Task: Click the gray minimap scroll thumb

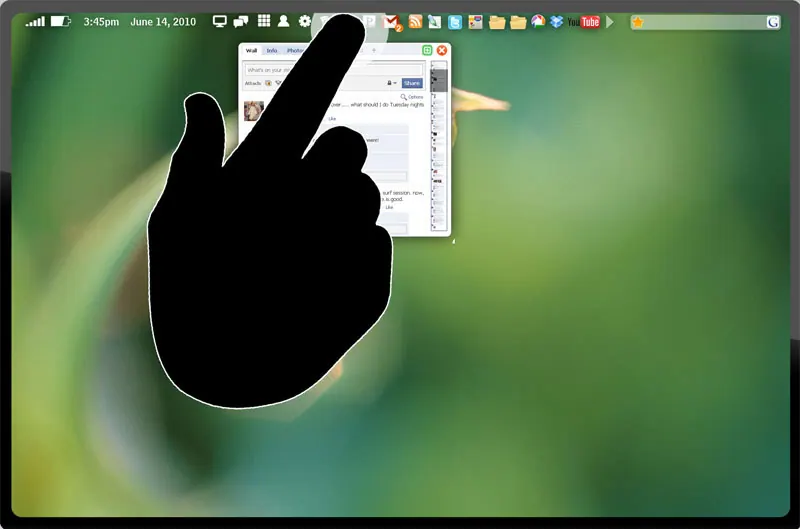Action: (x=439, y=81)
